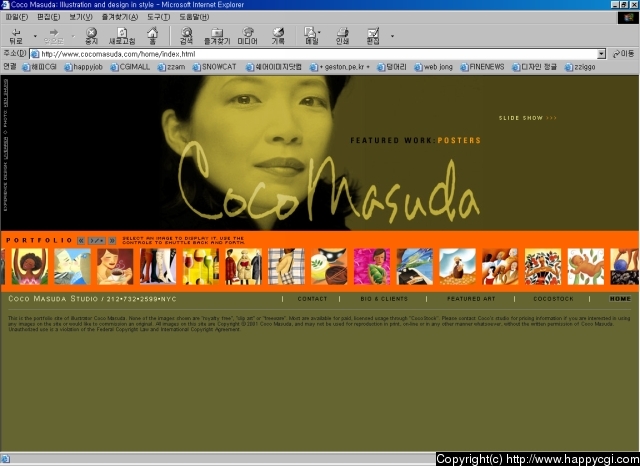The height and width of the screenshot is (466, 640).
Task: Open the Favorites toolbar icon
Action: (217, 36)
